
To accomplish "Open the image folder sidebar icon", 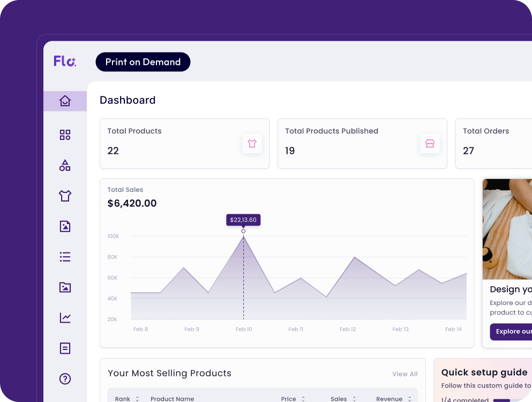I will click(x=65, y=287).
